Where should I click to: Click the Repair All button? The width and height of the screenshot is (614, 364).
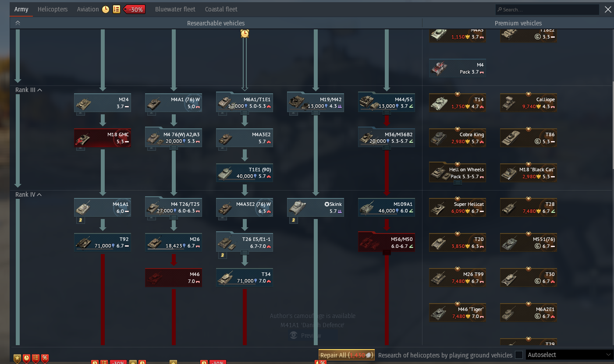[x=347, y=355]
